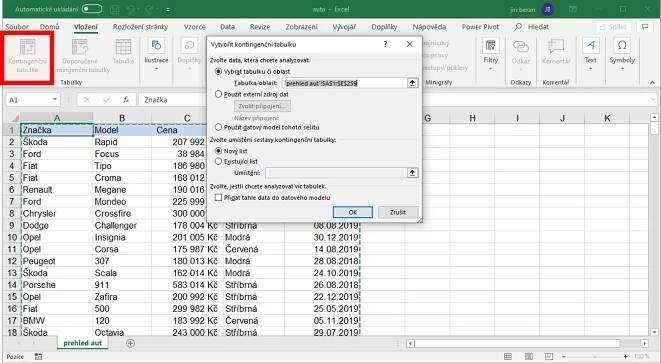Click the Filtry icon in ribbon

click(490, 55)
